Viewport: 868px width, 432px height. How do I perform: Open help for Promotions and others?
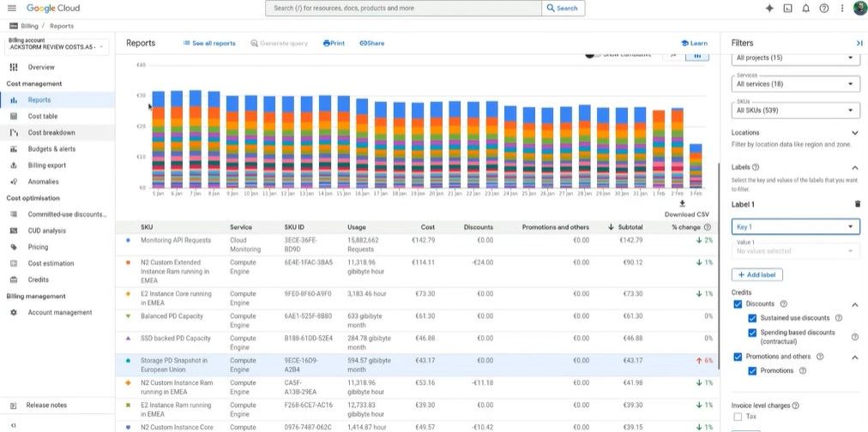click(x=820, y=357)
